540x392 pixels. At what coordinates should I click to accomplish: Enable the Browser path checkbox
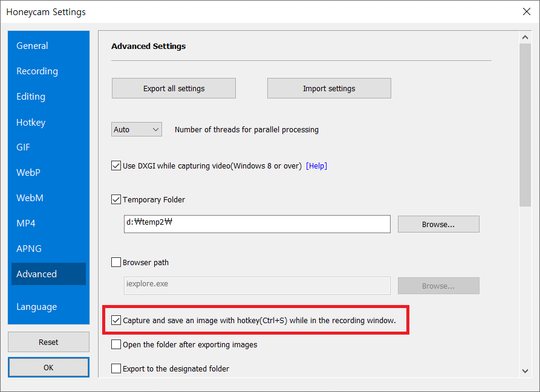[116, 263]
